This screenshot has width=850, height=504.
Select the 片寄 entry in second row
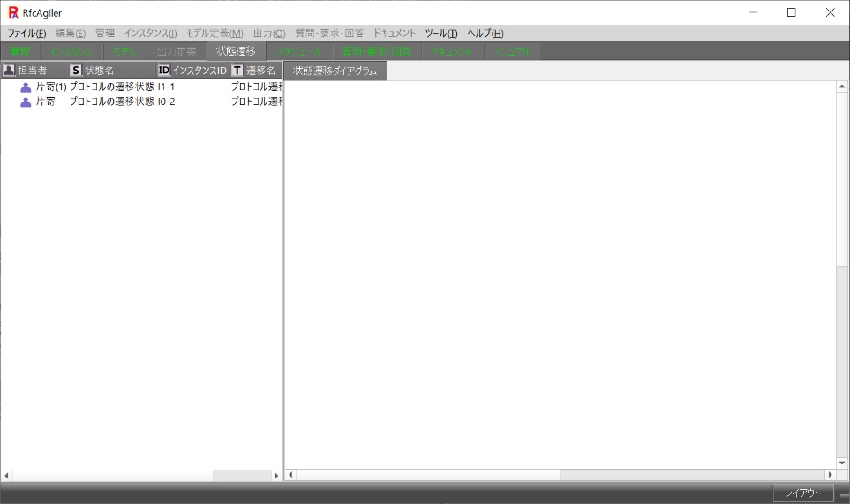pos(46,102)
